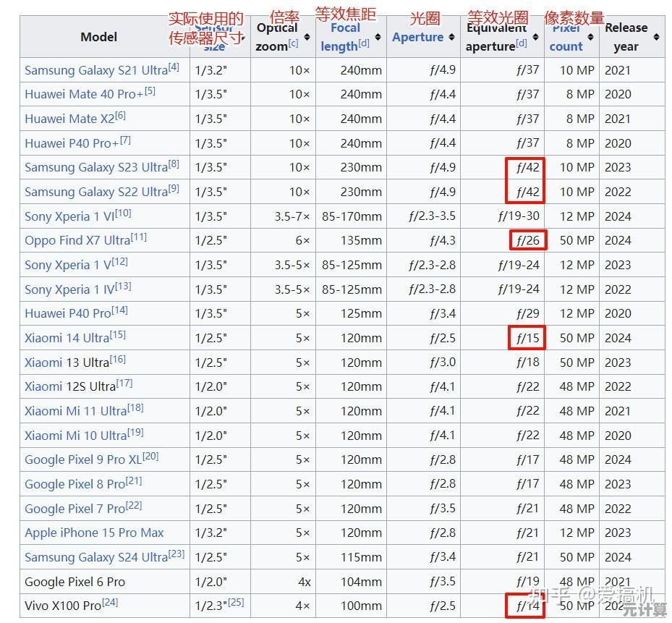Click the Pixel count column sort arrows

point(590,37)
